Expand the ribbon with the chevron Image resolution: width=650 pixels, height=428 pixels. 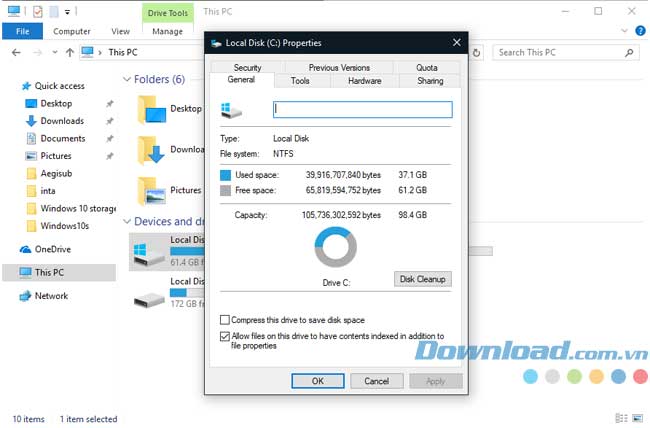click(624, 31)
